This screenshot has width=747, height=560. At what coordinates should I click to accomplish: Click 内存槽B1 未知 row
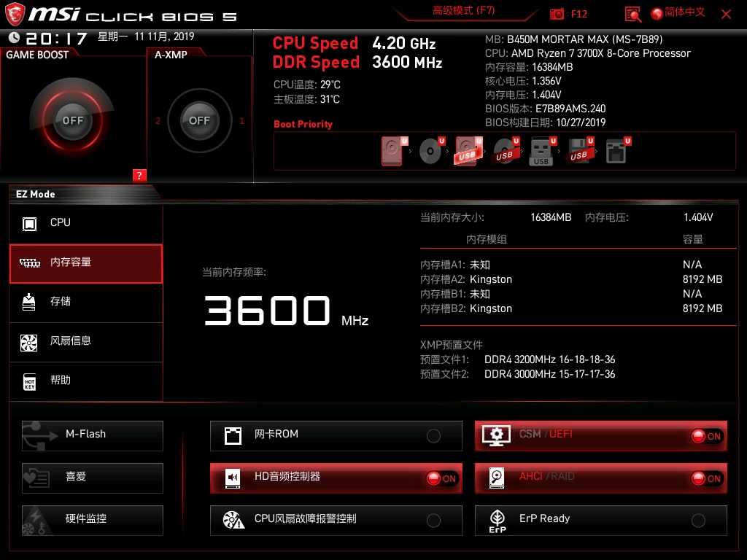571,294
